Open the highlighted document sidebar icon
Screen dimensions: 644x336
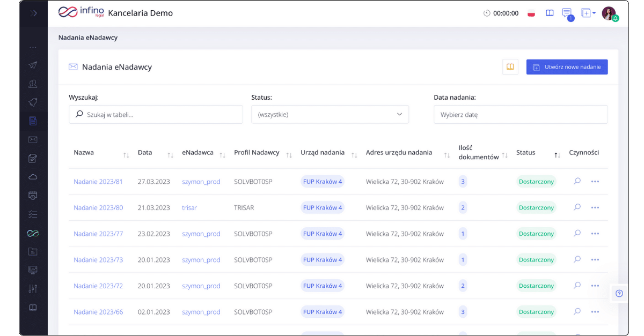tap(33, 121)
